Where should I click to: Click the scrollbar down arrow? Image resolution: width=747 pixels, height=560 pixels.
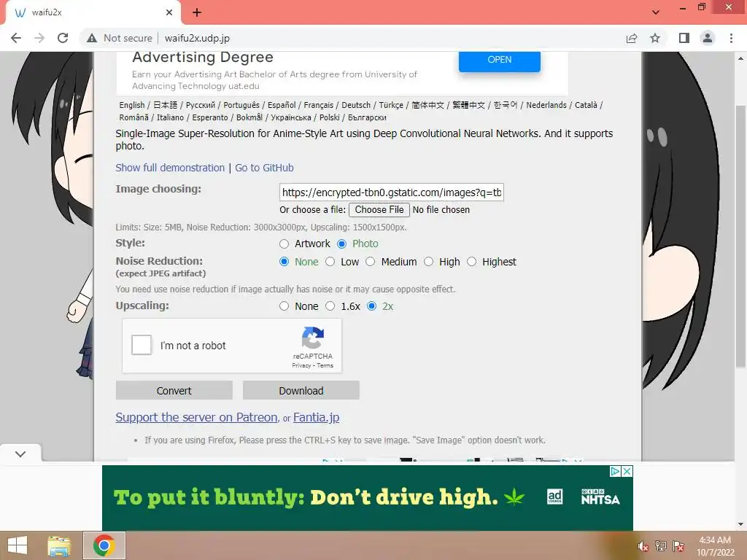tap(740, 524)
